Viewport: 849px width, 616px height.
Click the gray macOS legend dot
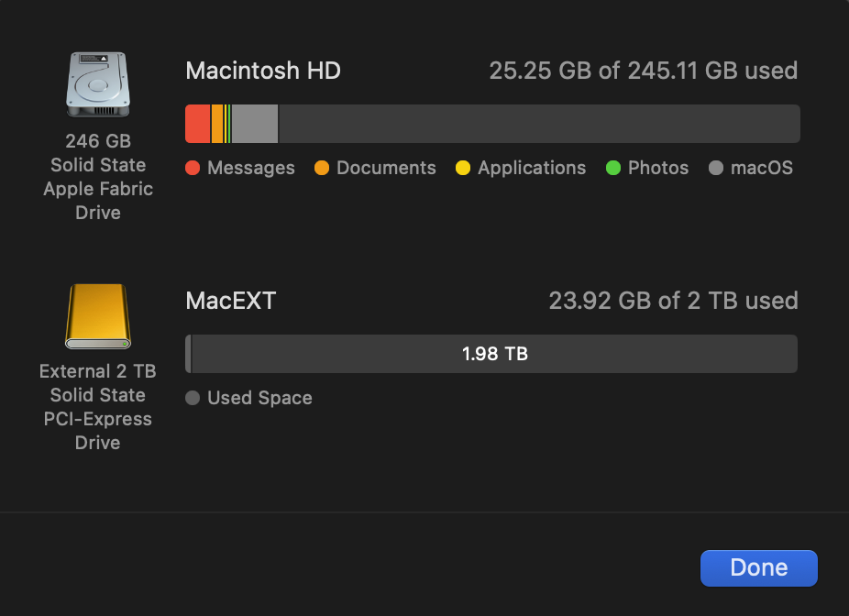[716, 169]
